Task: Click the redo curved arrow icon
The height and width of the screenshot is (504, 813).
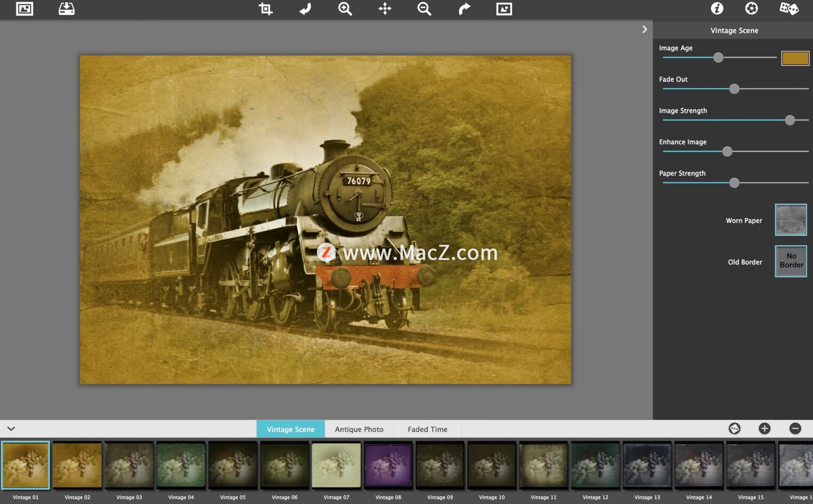Action: click(x=464, y=9)
